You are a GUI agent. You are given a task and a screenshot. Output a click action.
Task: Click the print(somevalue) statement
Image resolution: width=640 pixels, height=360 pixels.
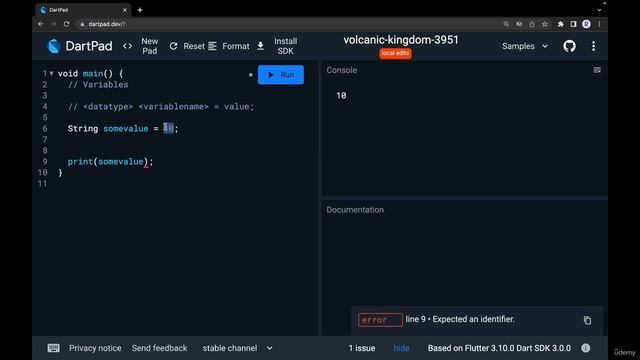(110, 162)
